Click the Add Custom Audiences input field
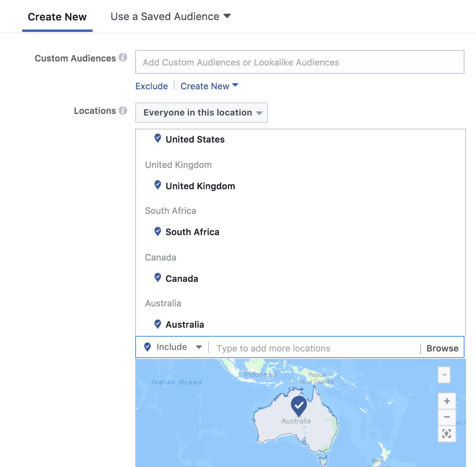The image size is (476, 467). pos(299,62)
